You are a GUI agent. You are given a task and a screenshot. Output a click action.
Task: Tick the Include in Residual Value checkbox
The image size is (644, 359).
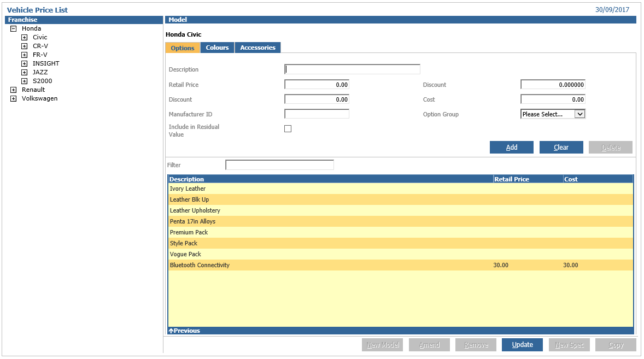288,129
